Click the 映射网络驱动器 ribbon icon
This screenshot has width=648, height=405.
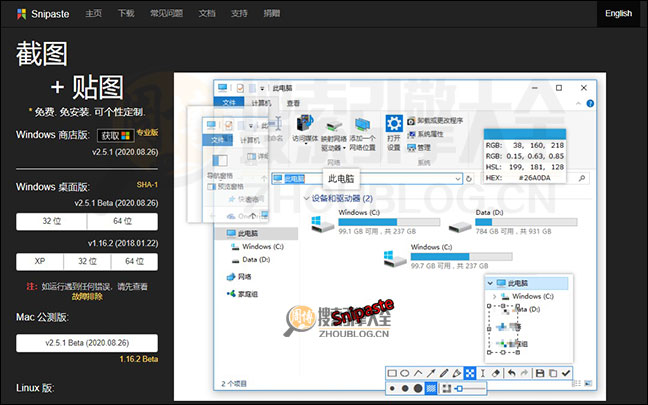click(334, 133)
